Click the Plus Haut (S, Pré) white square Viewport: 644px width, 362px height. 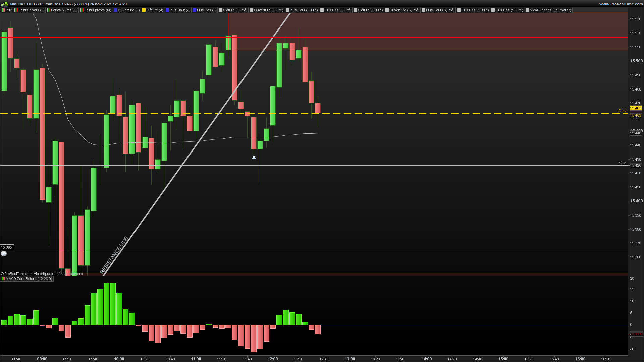(x=424, y=10)
